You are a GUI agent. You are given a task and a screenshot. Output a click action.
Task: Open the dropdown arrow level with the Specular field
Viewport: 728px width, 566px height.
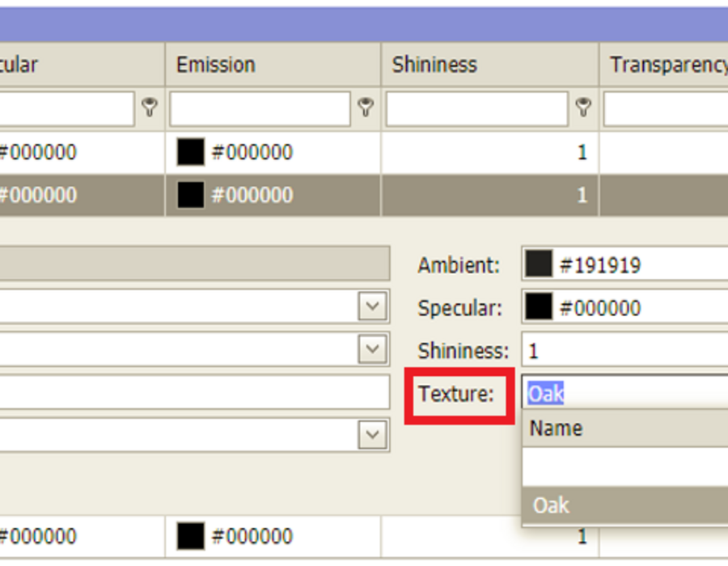point(372,306)
